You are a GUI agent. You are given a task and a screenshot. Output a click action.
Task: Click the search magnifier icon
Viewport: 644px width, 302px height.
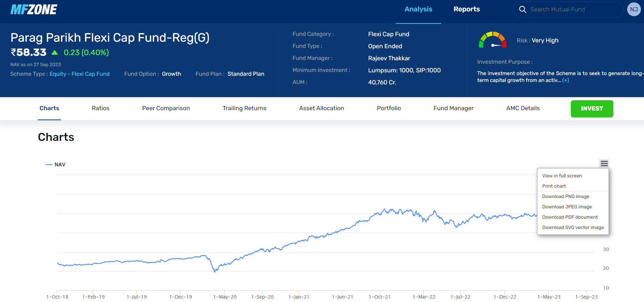522,10
